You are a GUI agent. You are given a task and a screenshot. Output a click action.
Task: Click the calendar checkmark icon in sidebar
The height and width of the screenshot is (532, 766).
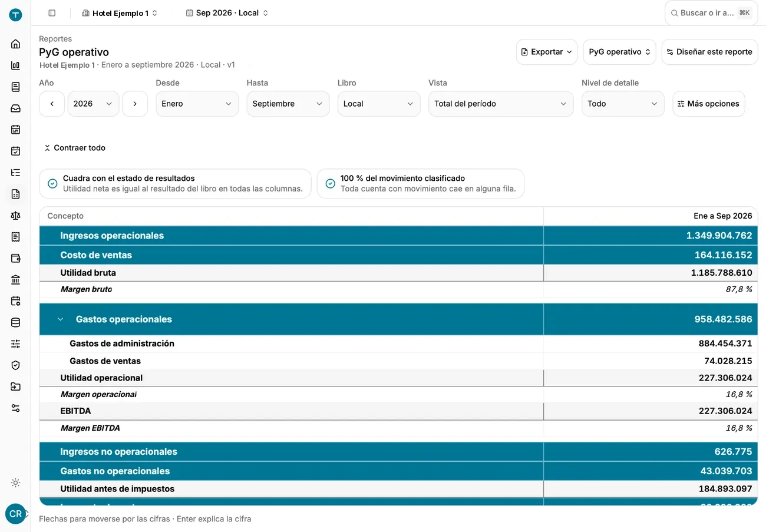[x=16, y=151]
